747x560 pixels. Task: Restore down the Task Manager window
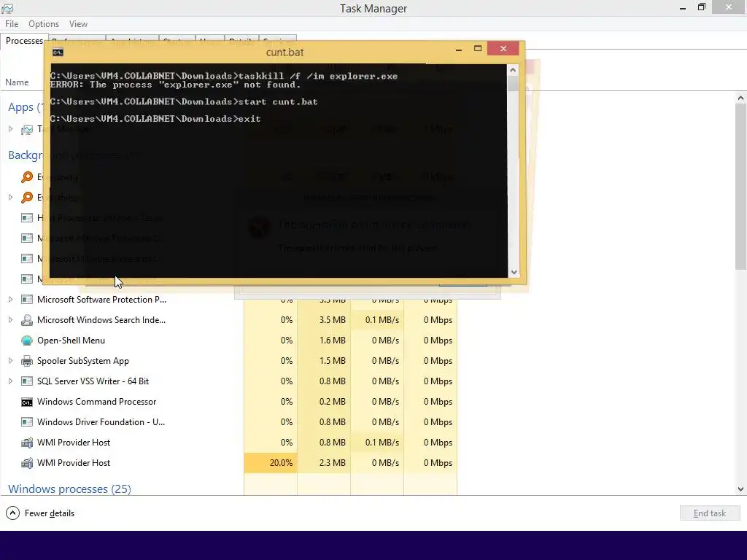(701, 7)
